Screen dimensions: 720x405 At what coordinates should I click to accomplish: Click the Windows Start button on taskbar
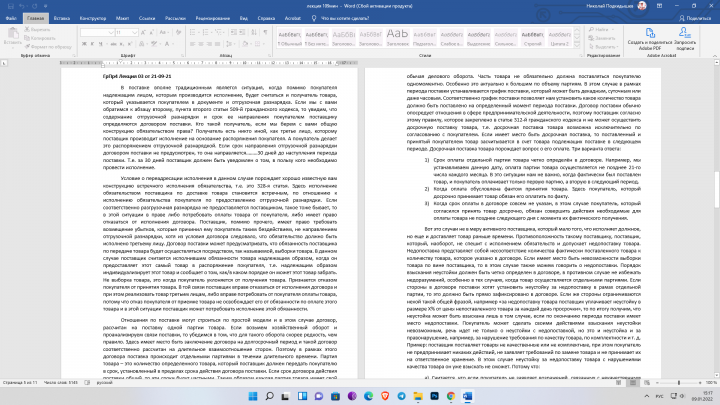[253, 396]
